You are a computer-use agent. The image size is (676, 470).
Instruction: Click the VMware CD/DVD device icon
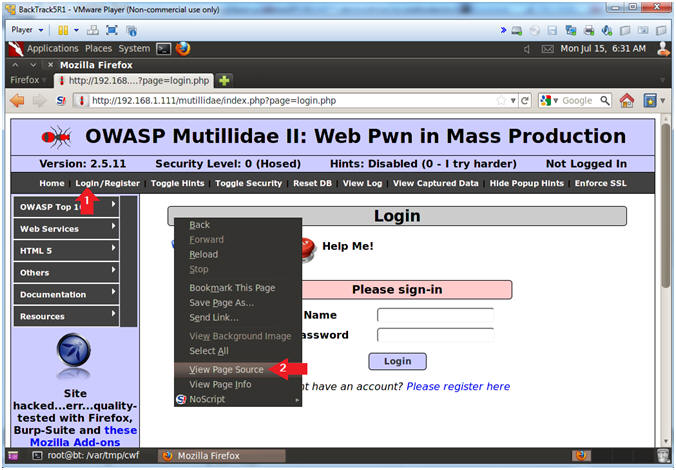click(x=535, y=31)
